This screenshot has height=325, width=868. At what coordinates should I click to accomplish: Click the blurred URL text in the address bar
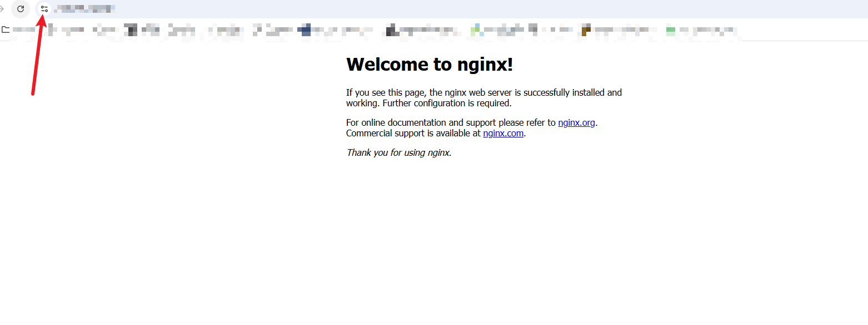84,9
